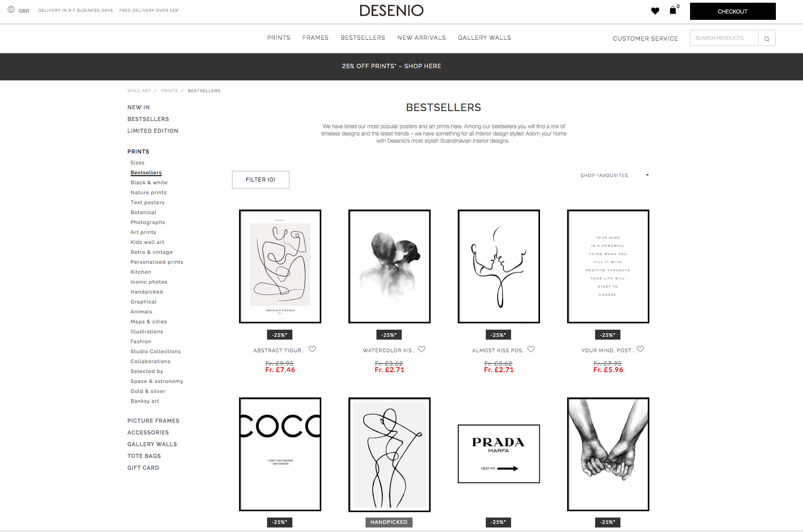Click the search magnifier icon
803x532 pixels.
pyautogui.click(x=766, y=38)
